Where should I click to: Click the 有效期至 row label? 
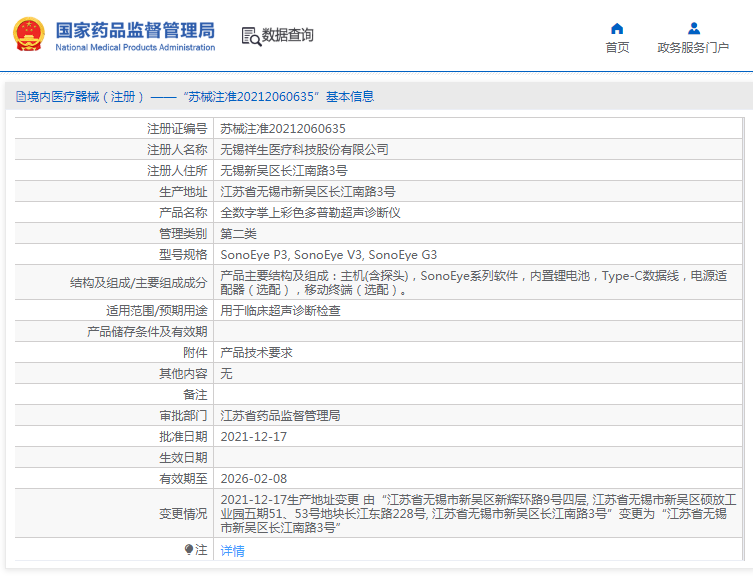click(x=183, y=479)
